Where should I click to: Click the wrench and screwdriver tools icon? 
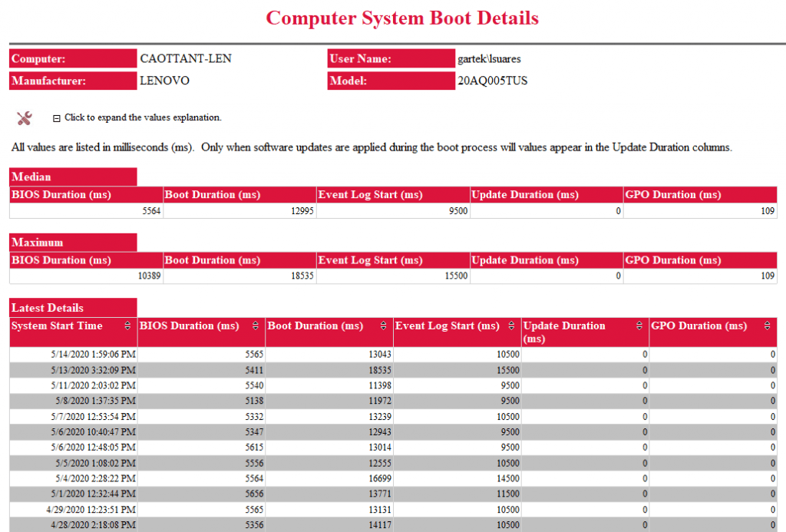(x=24, y=117)
